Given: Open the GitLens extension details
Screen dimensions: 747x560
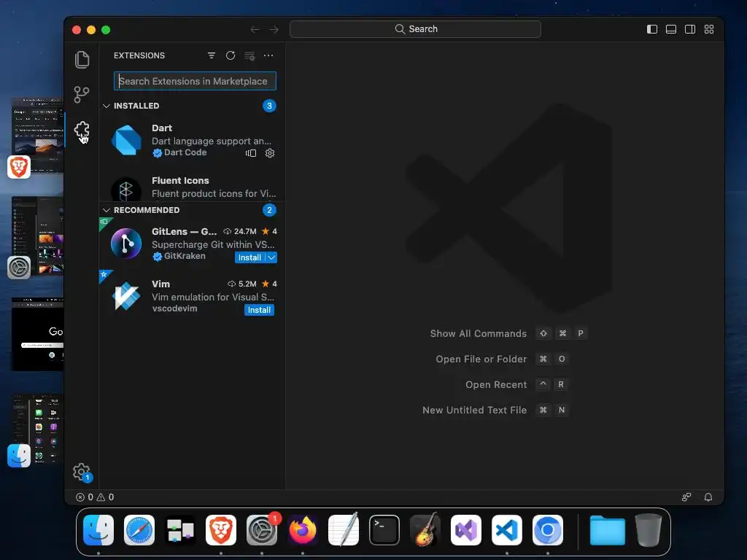Looking at the screenshot, I should pyautogui.click(x=192, y=244).
